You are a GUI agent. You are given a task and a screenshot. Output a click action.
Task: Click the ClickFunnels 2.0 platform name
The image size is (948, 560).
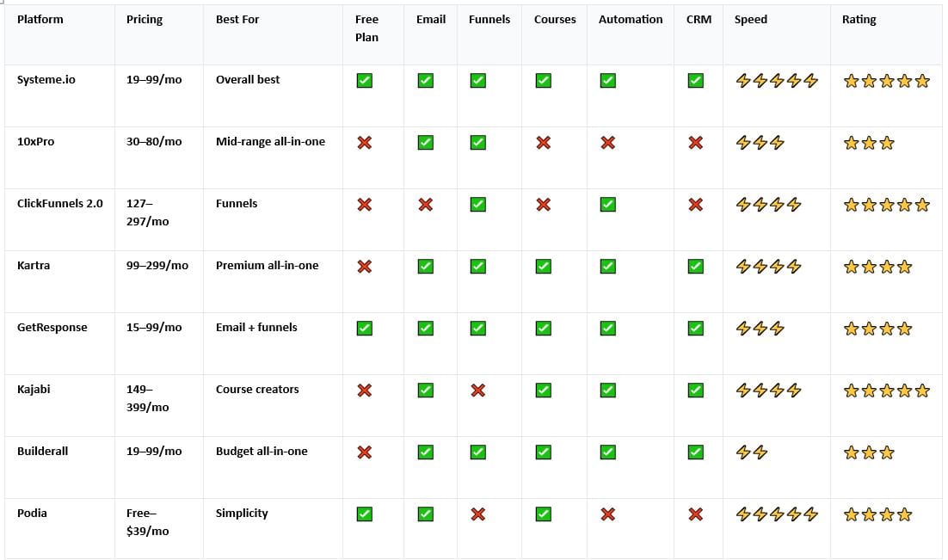[59, 203]
